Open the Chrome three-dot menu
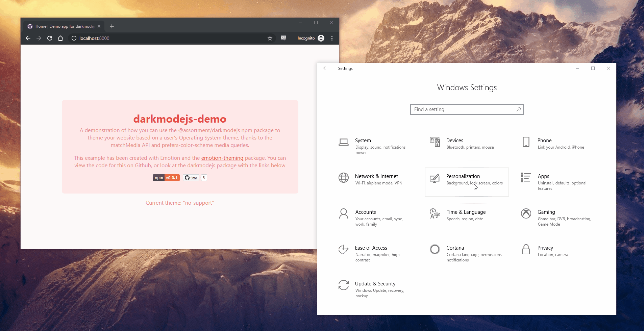Viewport: 644px width, 331px height. pyautogui.click(x=332, y=38)
